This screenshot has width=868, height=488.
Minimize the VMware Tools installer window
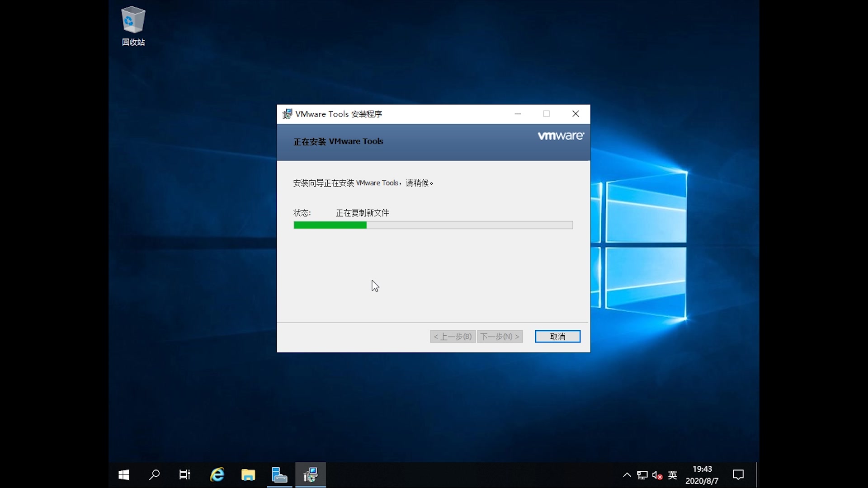[518, 114]
